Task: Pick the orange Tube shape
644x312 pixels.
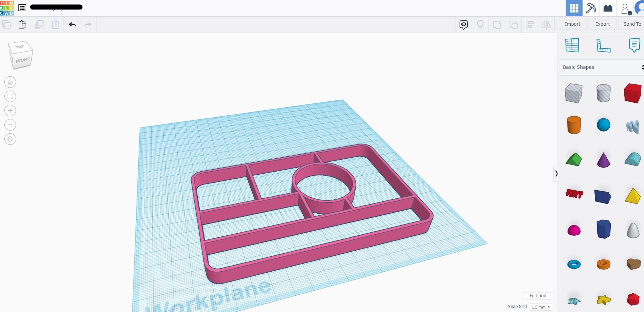Action: (604, 264)
